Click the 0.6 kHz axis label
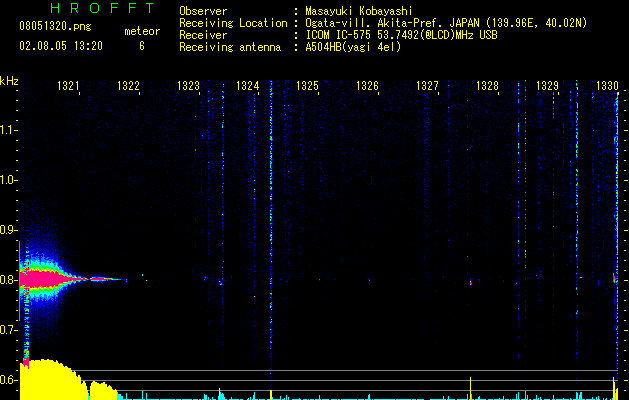 [x=8, y=380]
